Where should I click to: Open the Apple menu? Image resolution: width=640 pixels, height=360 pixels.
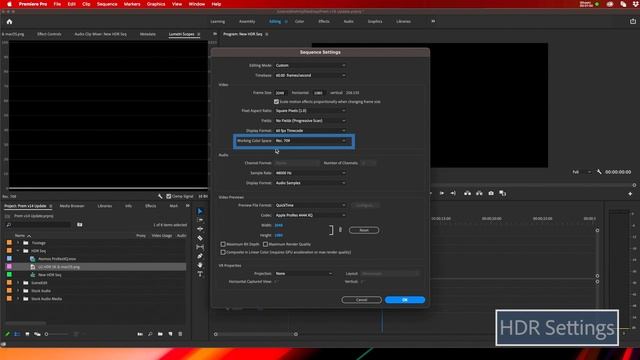(x=9, y=4)
